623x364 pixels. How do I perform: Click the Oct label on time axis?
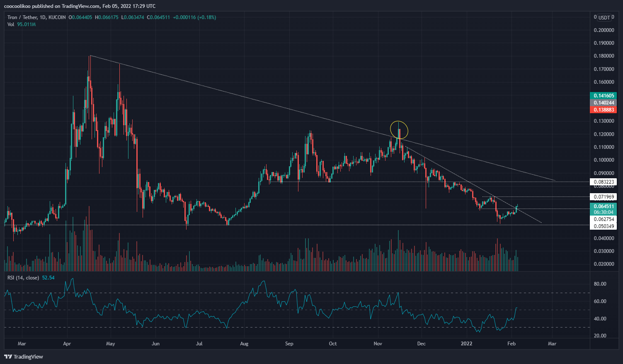click(332, 344)
